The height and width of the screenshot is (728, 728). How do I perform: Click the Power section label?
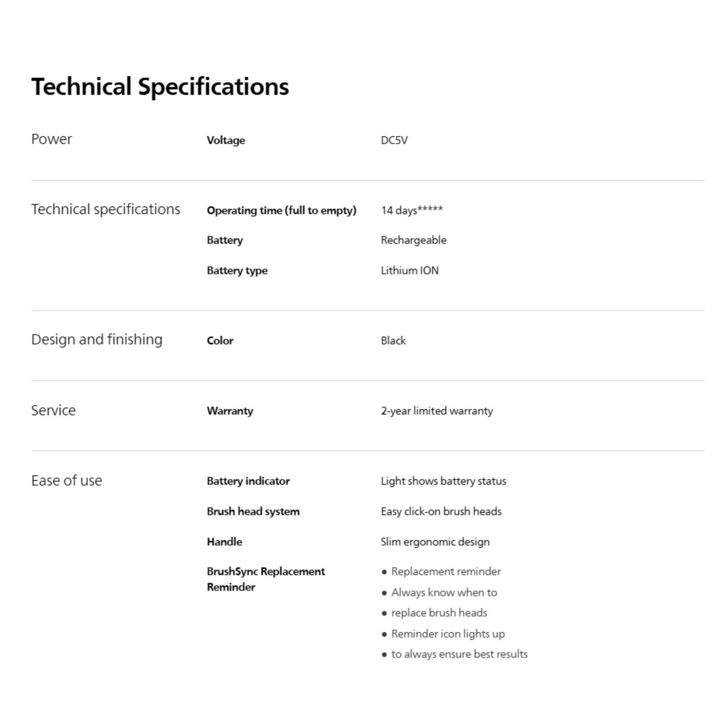(51, 139)
